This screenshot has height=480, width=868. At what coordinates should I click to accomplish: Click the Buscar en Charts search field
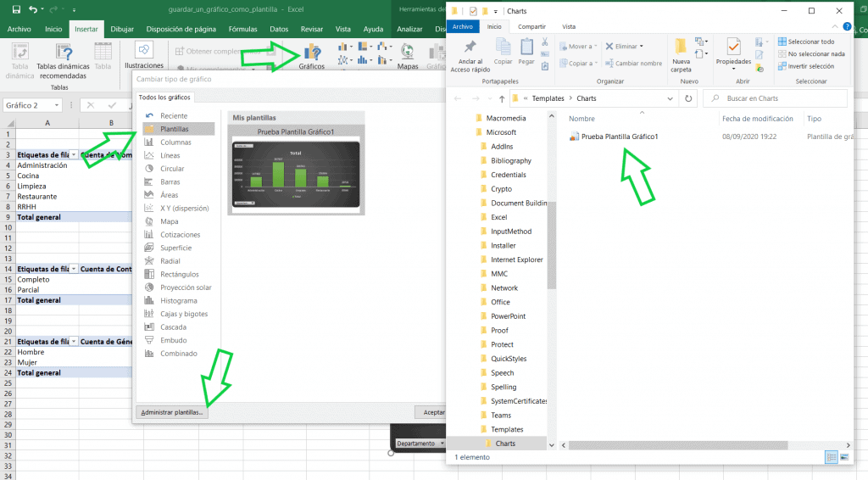[x=776, y=98]
